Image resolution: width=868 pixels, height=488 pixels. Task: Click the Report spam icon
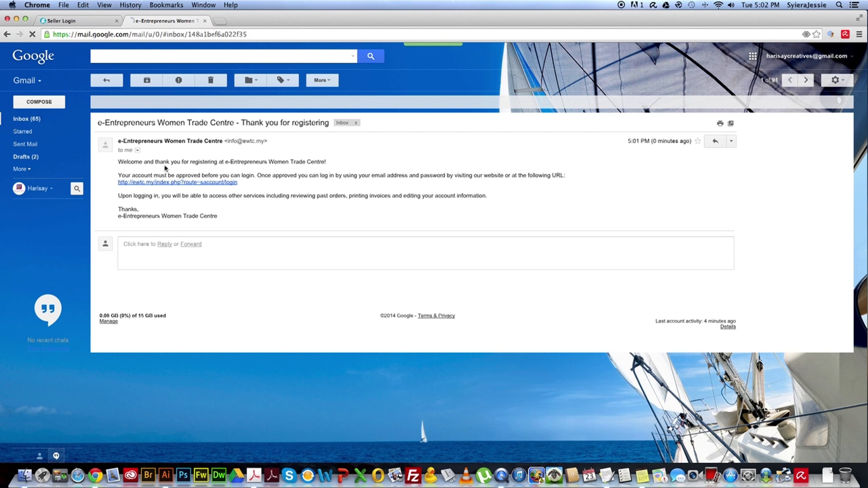click(x=179, y=80)
